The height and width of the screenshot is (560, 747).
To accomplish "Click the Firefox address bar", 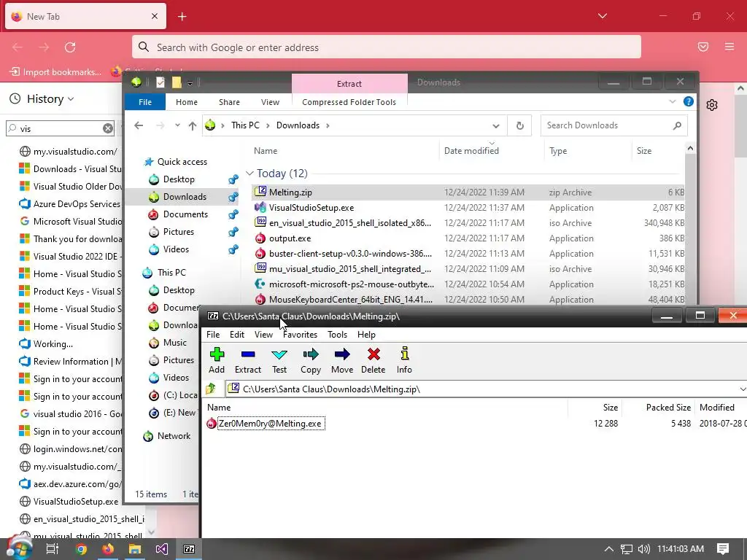I will tap(387, 47).
